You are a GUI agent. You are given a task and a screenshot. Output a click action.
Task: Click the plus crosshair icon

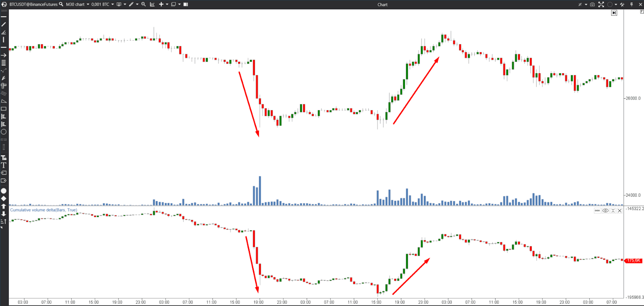coord(161,4)
